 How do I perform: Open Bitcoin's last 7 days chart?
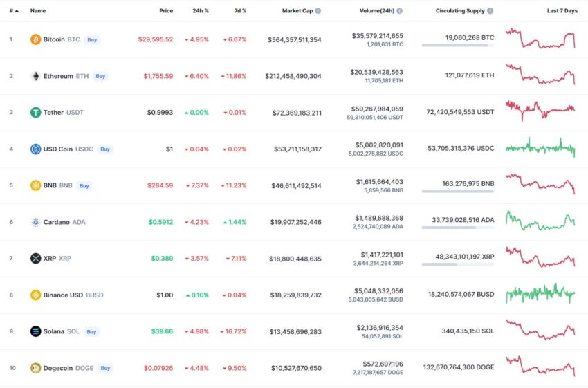540,38
